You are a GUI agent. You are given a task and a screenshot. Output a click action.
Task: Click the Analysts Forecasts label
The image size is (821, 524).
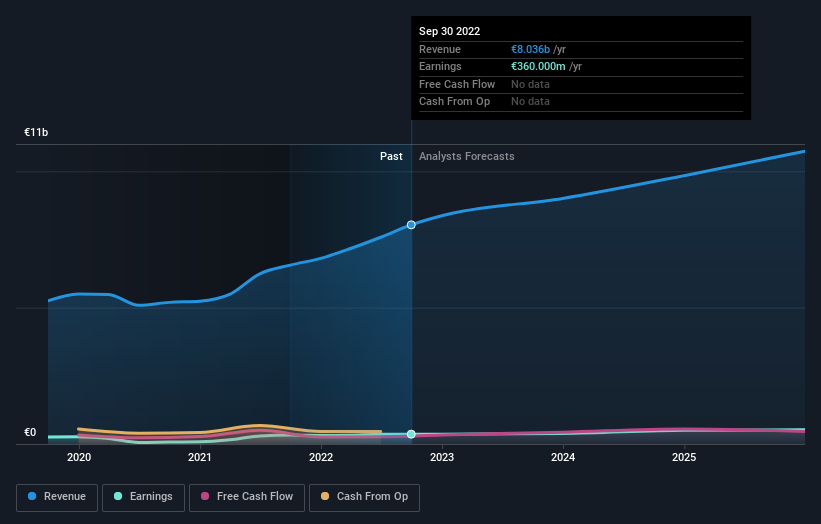(x=467, y=156)
